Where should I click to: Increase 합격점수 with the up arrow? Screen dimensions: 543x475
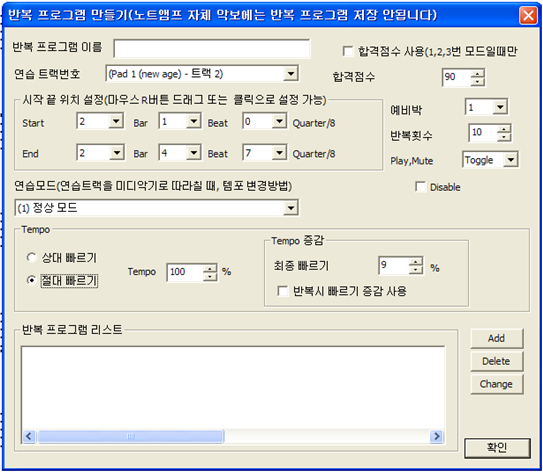(x=478, y=73)
